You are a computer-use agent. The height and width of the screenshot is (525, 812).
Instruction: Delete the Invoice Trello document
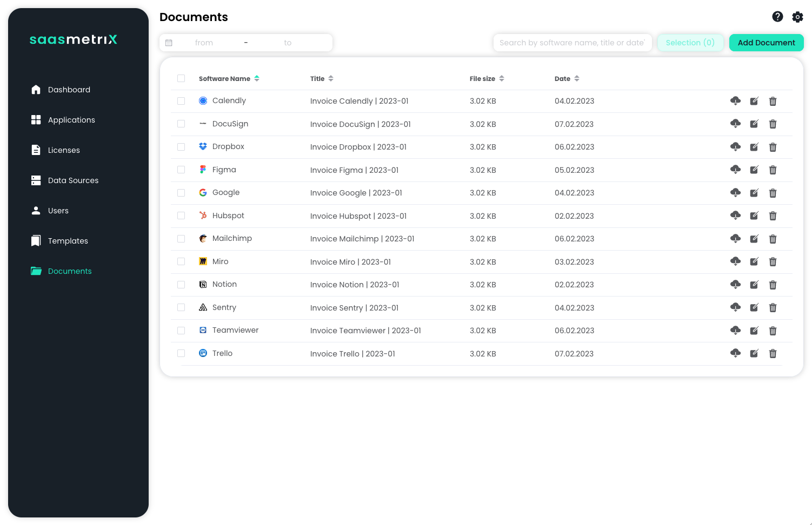tap(773, 353)
